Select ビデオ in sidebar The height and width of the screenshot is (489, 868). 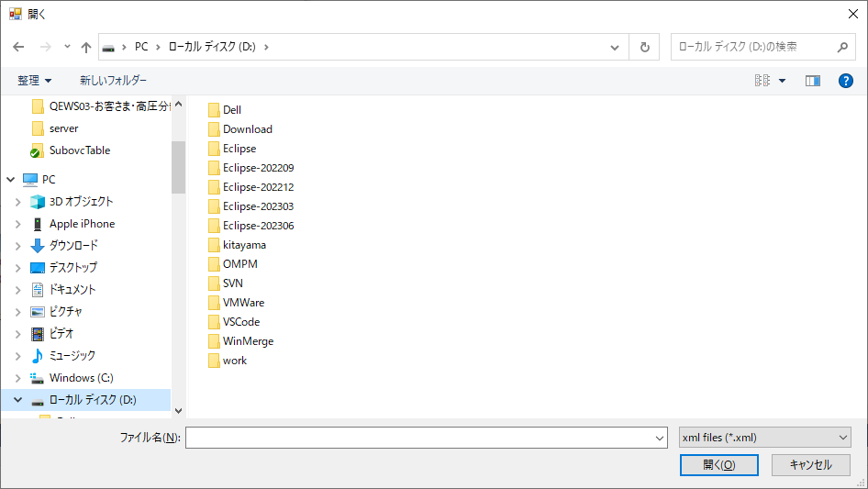[61, 333]
